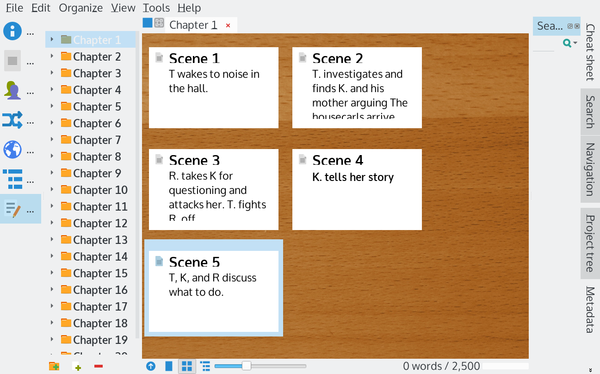Open the World globe icon
Viewport: 600px width, 374px height.
(x=13, y=149)
